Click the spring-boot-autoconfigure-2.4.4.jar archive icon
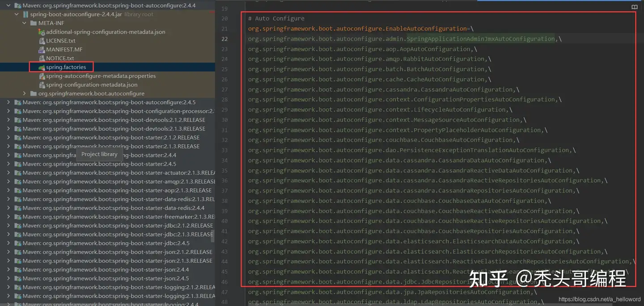 [25, 14]
